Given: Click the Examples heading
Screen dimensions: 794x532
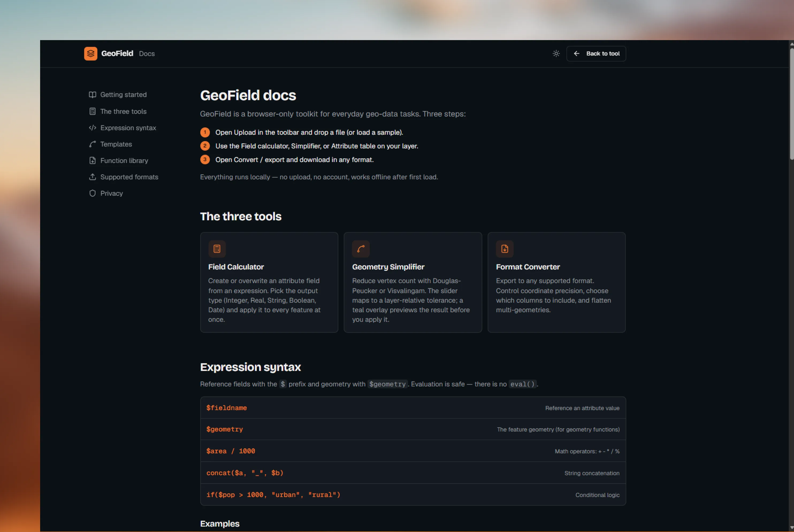Looking at the screenshot, I should [220, 524].
